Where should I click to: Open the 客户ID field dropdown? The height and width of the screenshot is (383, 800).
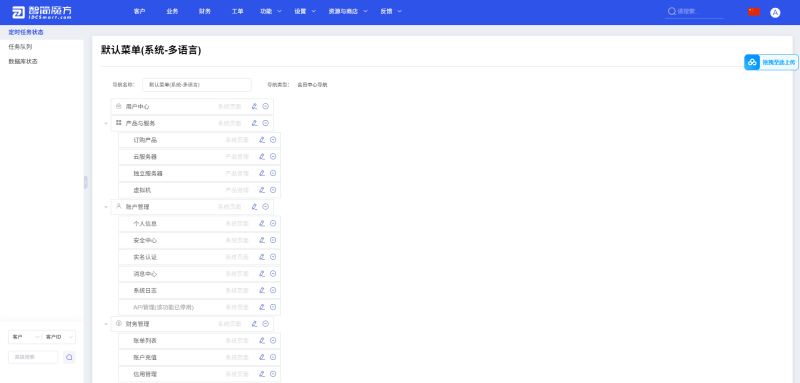[59, 337]
